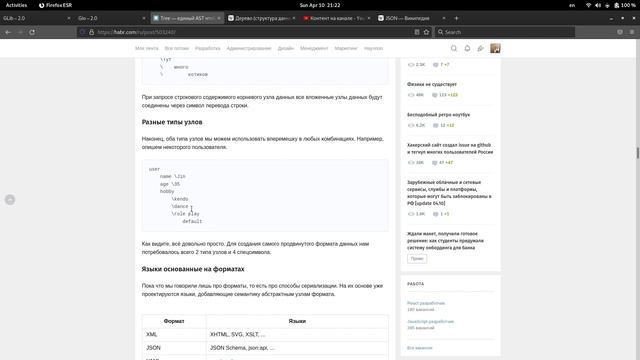640x360 pixels.
Task: Open the Firefox hamburger menu
Action: (632, 32)
